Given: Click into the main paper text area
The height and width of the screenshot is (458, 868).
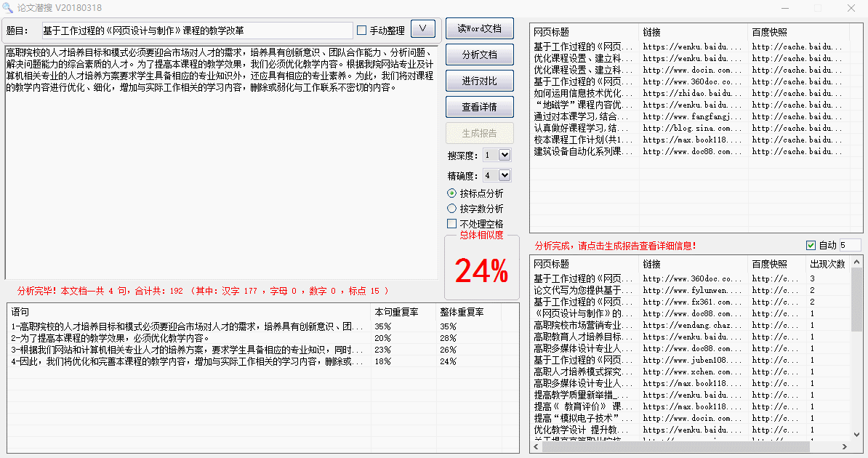Looking at the screenshot, I should (x=222, y=162).
